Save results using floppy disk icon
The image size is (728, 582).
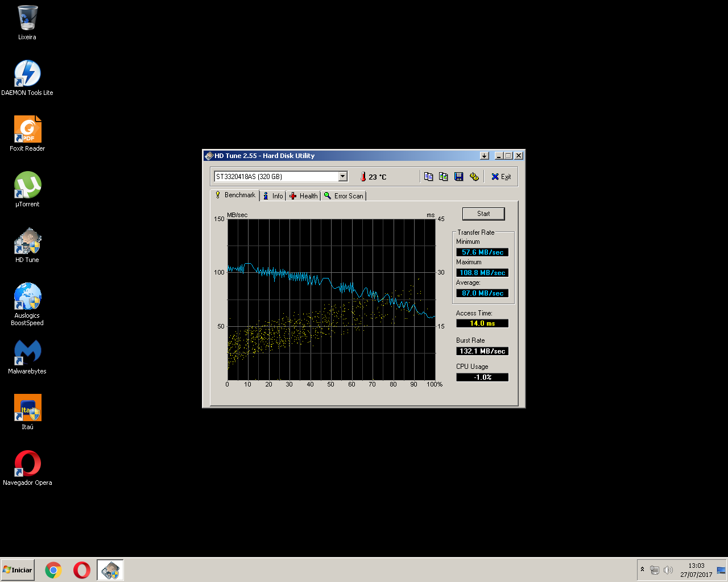point(458,177)
